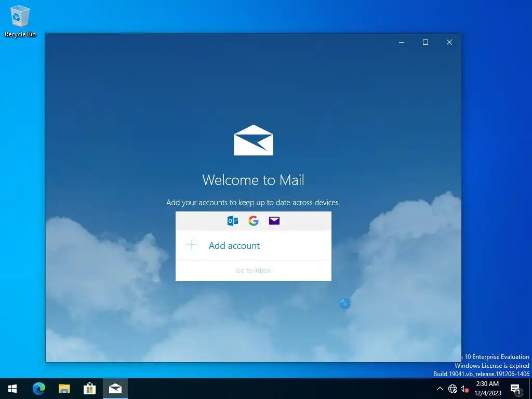Screen dimensions: 532x399
Task: Click the Google account icon
Action: tap(254, 221)
